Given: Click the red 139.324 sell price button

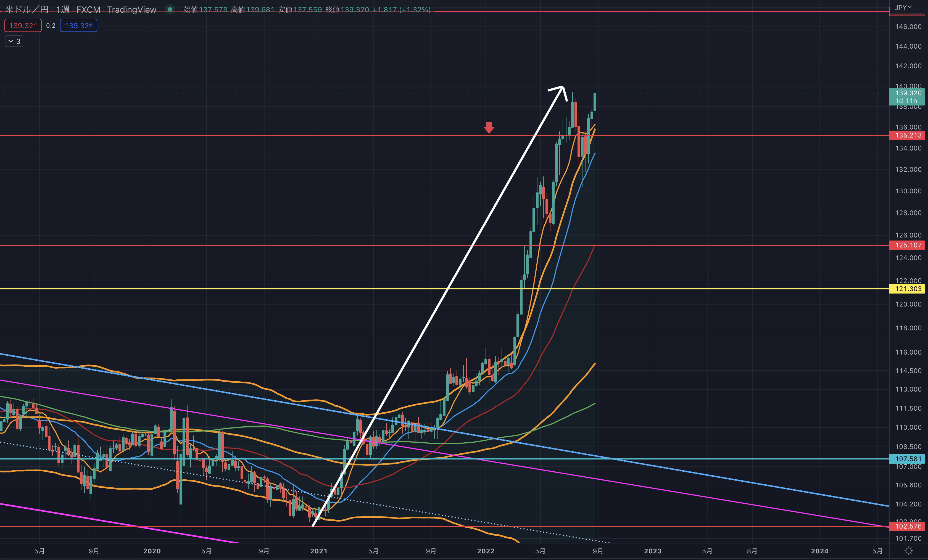Looking at the screenshot, I should pyautogui.click(x=23, y=26).
